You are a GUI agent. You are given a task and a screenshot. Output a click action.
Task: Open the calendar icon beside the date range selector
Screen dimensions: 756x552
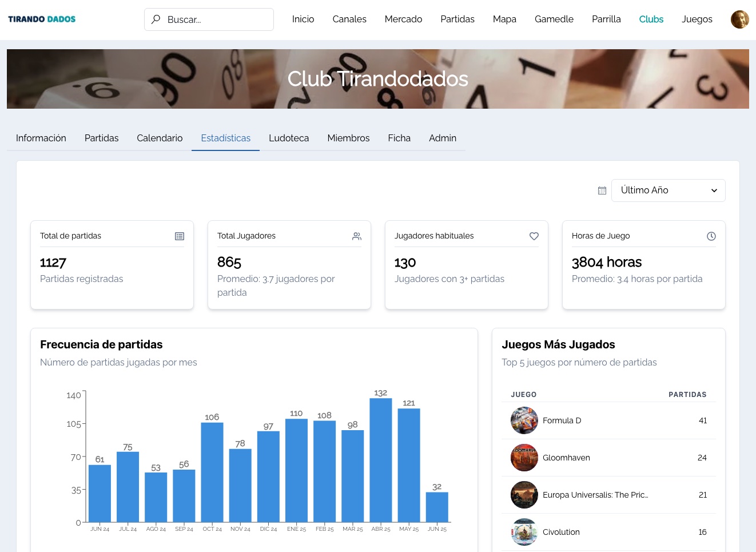tap(602, 190)
